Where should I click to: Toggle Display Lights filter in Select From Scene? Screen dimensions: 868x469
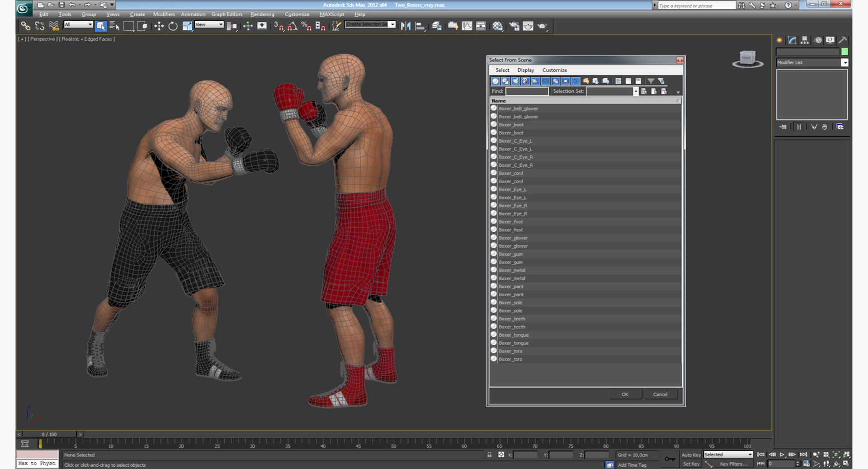tap(515, 81)
